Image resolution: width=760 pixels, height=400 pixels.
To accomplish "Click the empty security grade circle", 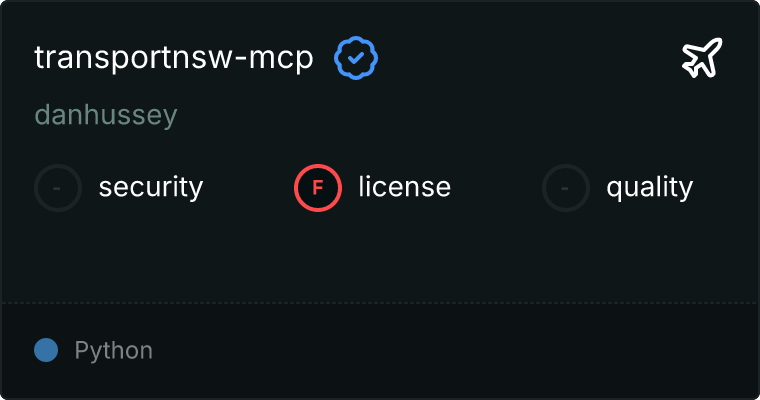I will pyautogui.click(x=58, y=188).
